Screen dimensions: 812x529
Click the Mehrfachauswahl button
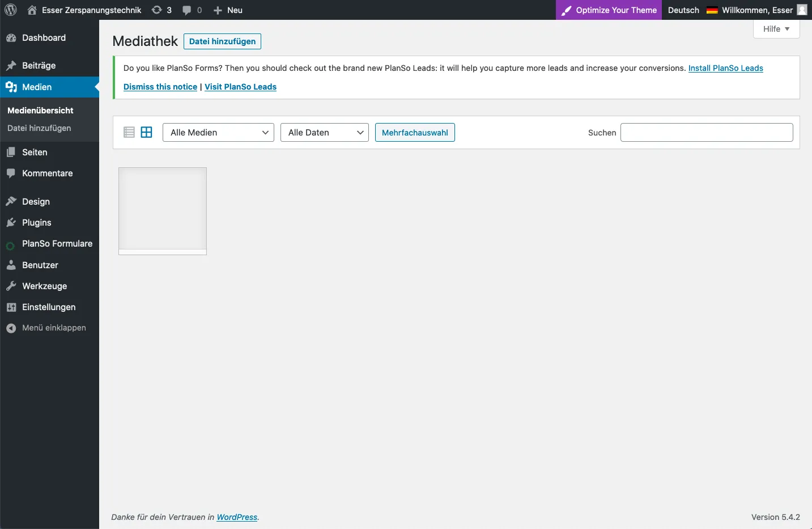(415, 133)
